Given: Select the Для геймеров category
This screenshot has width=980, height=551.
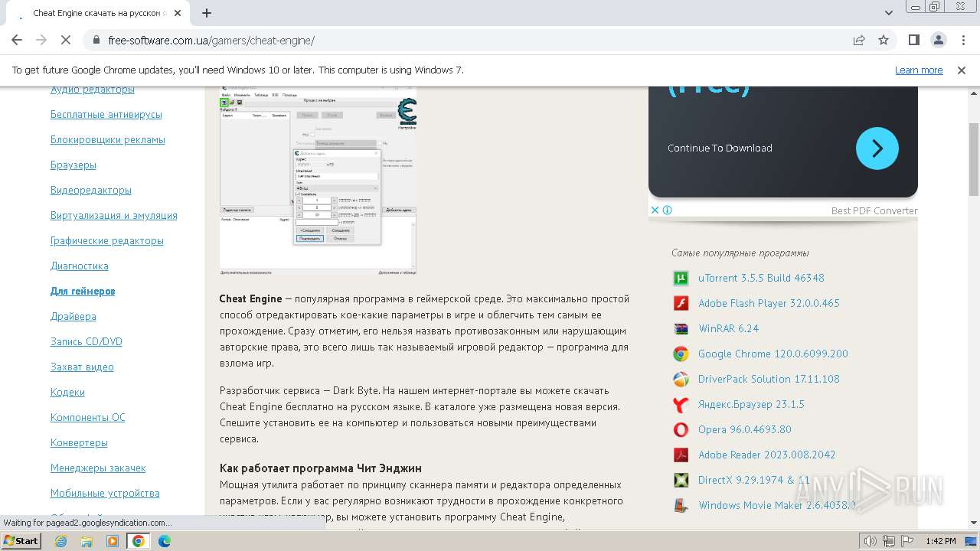Looking at the screenshot, I should pyautogui.click(x=83, y=291).
